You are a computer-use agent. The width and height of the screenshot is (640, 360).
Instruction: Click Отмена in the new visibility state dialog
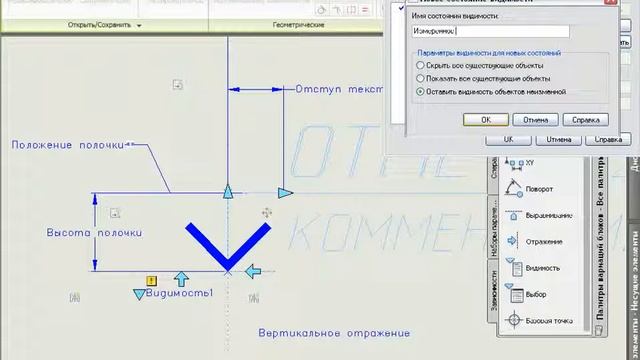pyautogui.click(x=535, y=120)
